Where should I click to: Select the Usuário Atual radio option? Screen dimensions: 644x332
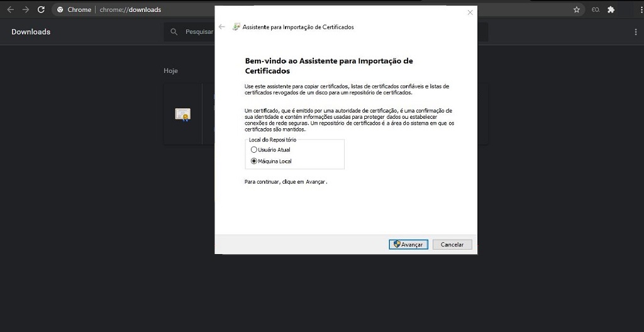tap(254, 150)
